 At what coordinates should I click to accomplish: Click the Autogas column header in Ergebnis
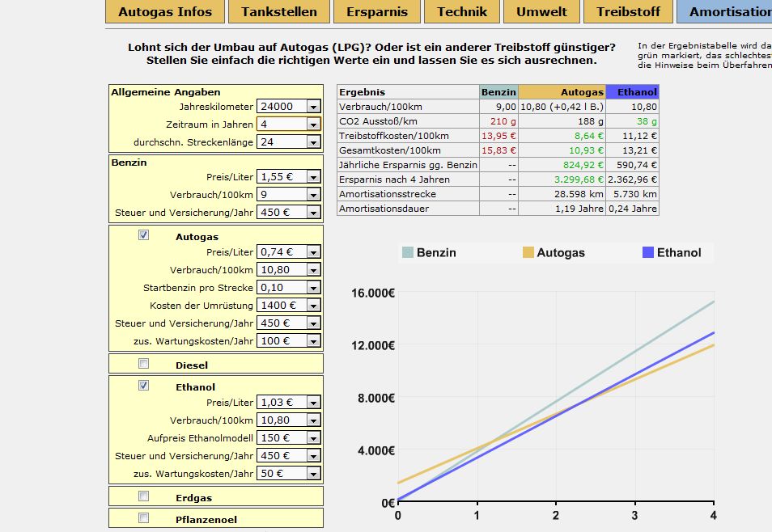562,92
